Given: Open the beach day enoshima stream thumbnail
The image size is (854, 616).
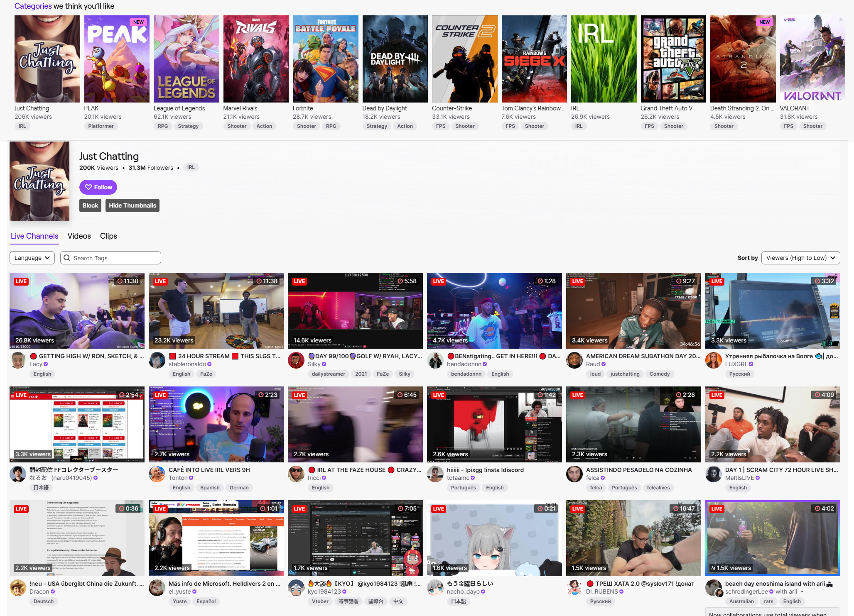Looking at the screenshot, I should click(773, 538).
